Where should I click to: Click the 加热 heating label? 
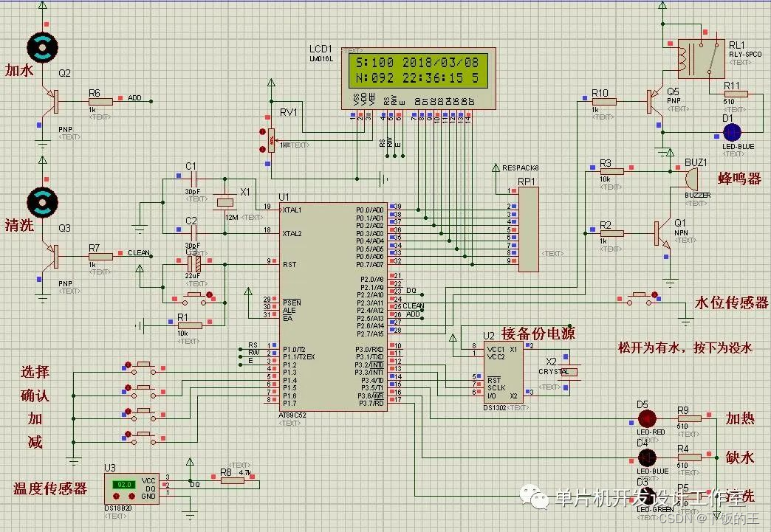point(740,418)
